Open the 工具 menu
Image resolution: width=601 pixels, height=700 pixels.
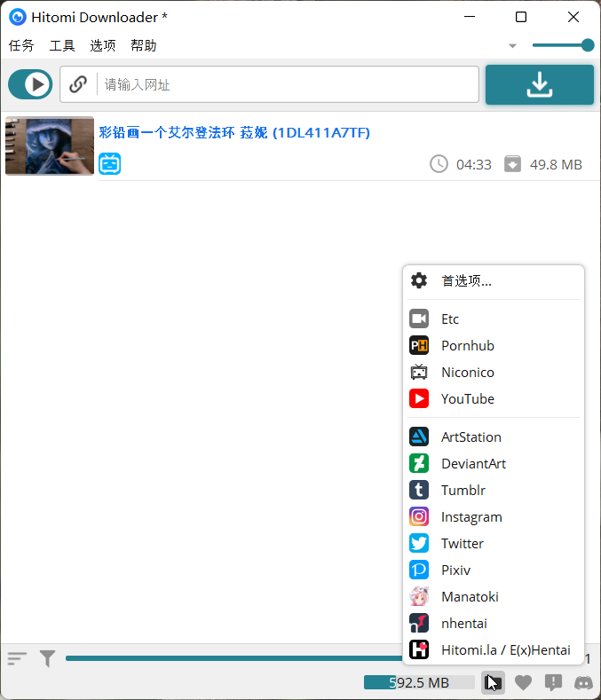pyautogui.click(x=62, y=45)
